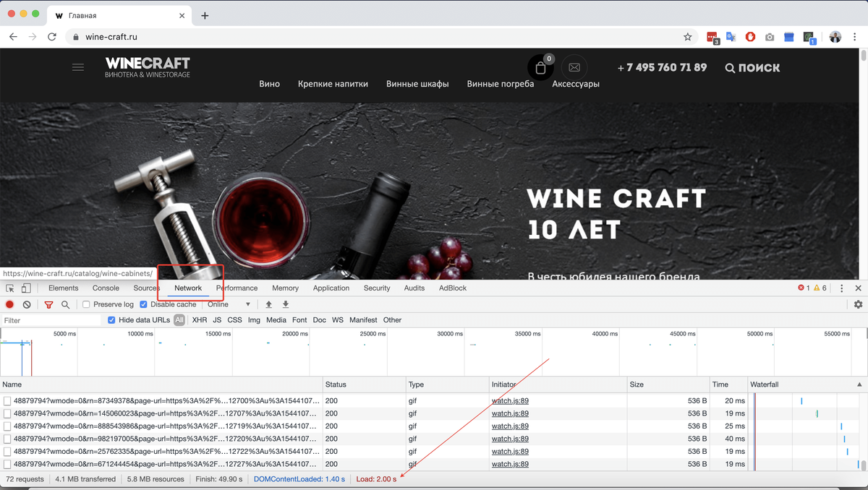Toggle the device toolbar icon

tap(26, 288)
